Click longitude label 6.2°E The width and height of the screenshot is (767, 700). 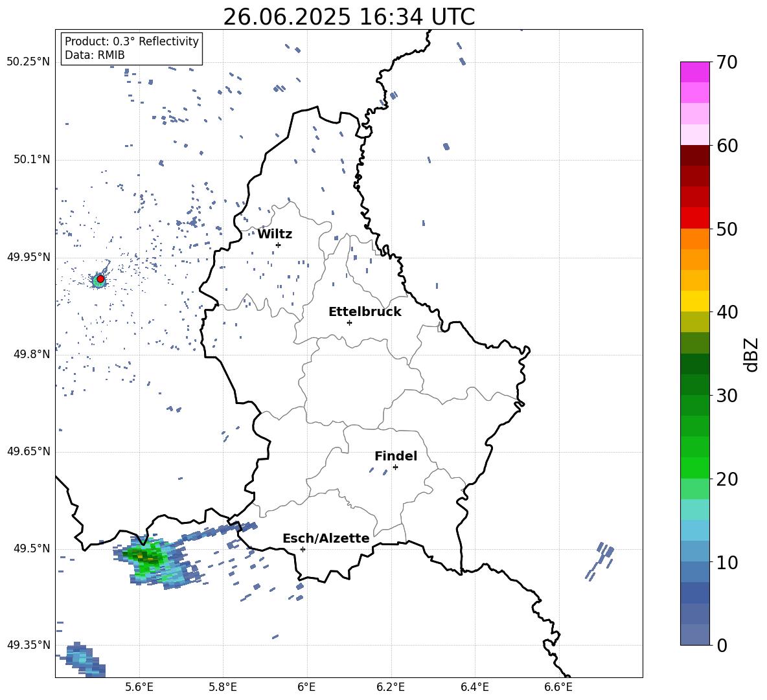[391, 687]
